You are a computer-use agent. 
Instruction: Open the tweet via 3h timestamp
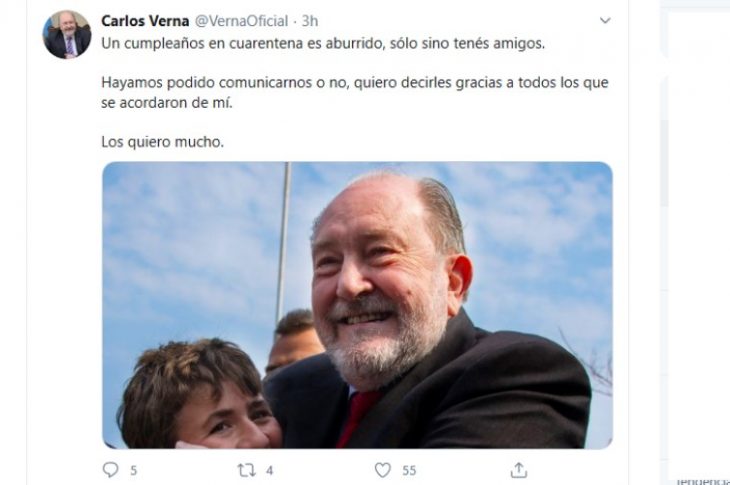point(310,21)
